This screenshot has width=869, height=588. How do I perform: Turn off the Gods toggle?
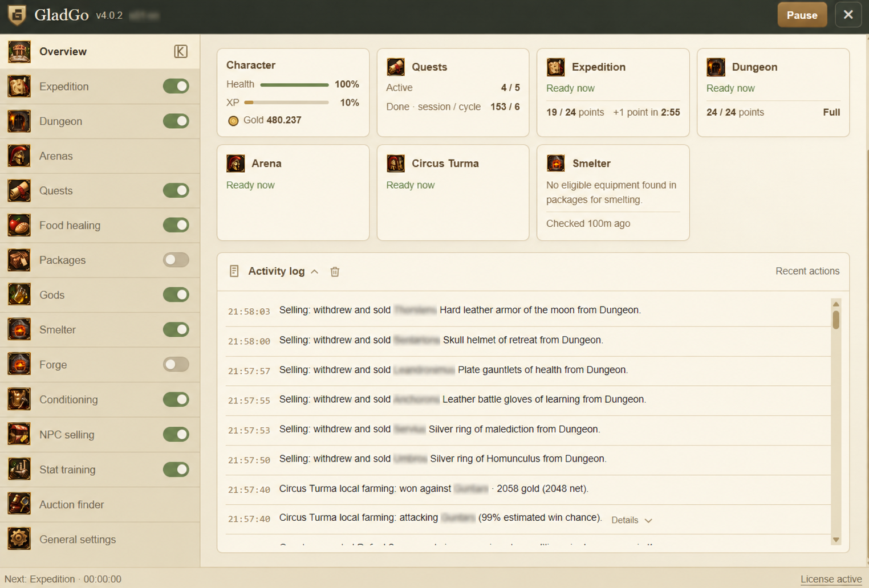pos(176,295)
